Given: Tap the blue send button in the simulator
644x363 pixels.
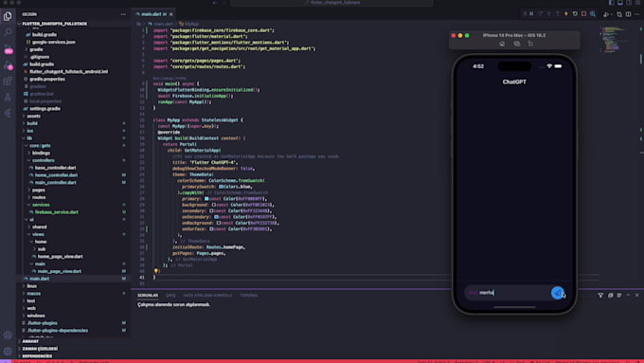Looking at the screenshot, I should 557,293.
